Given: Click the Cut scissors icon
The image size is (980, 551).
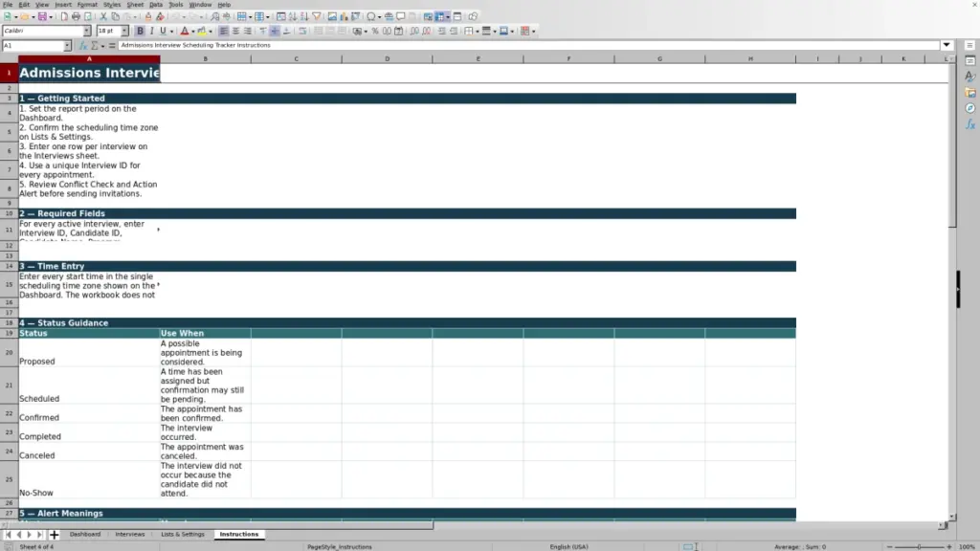Looking at the screenshot, I should click(x=103, y=16).
